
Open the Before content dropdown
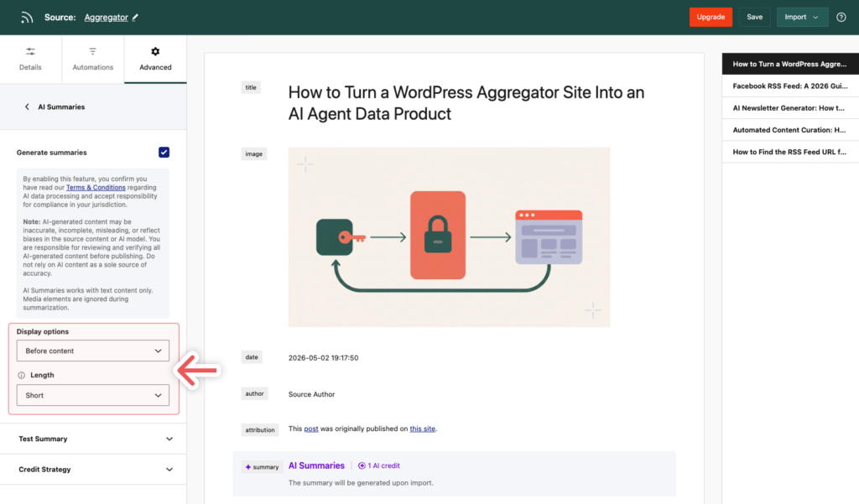coord(93,351)
